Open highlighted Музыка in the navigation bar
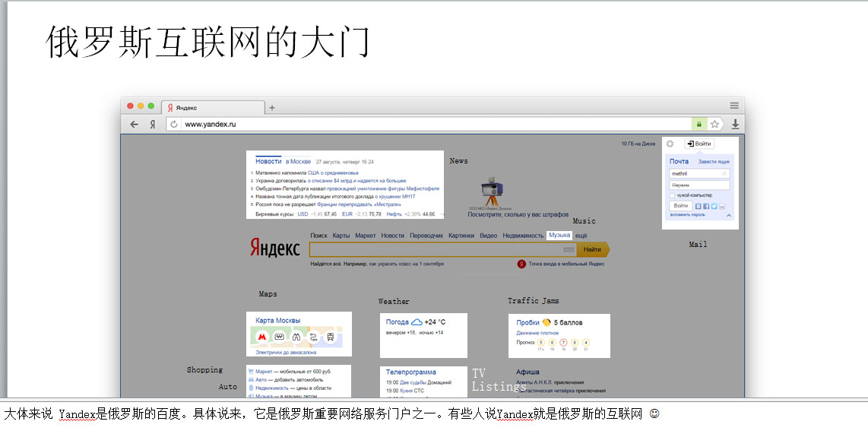 click(x=559, y=236)
